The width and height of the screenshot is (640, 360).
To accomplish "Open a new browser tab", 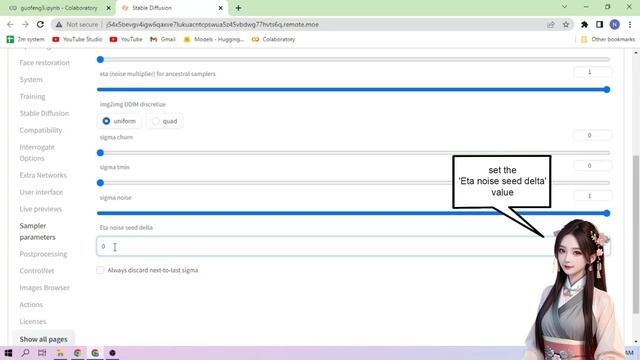I will pos(238,8).
